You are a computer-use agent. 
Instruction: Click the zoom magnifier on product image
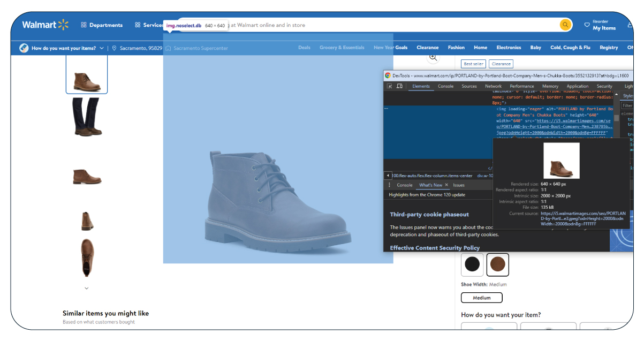433,57
